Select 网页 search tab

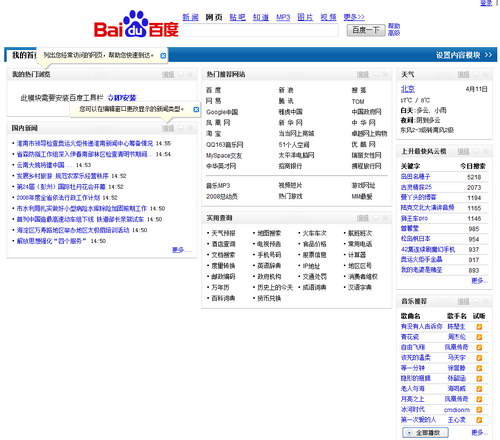click(214, 17)
